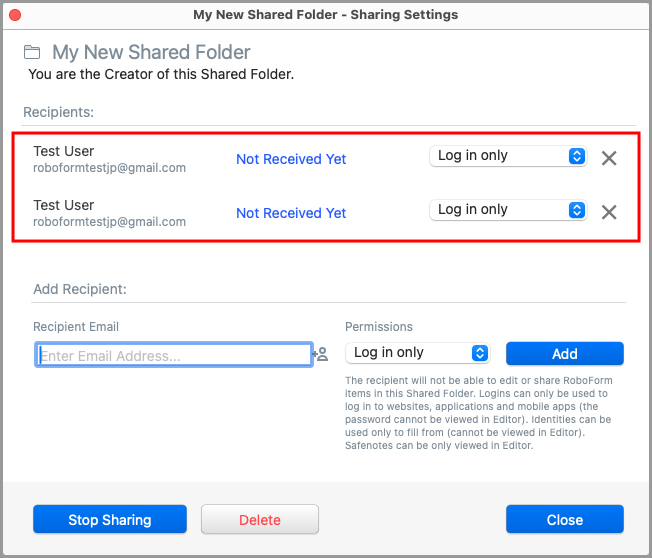Open the first recipient's Log in only dropdown
Image resolution: width=652 pixels, height=558 pixels.
pos(508,156)
